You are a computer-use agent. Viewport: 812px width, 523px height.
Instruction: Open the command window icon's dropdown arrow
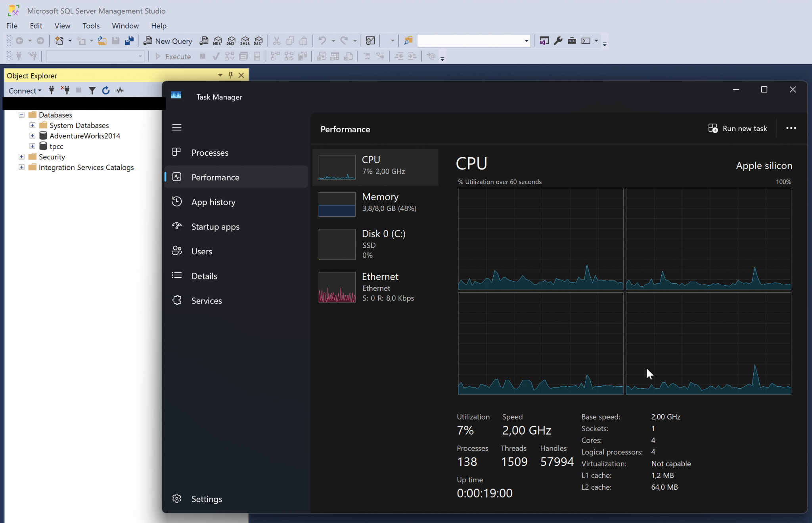coord(596,41)
